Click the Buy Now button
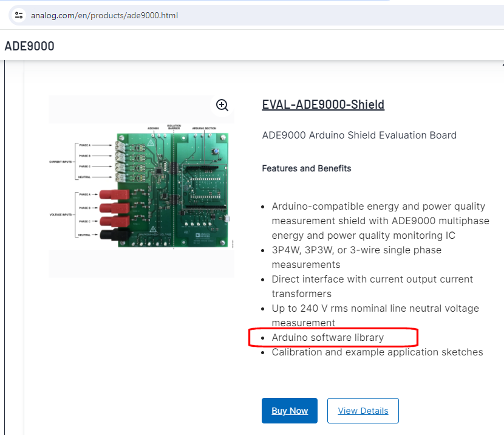This screenshot has height=435, width=504. click(x=290, y=411)
